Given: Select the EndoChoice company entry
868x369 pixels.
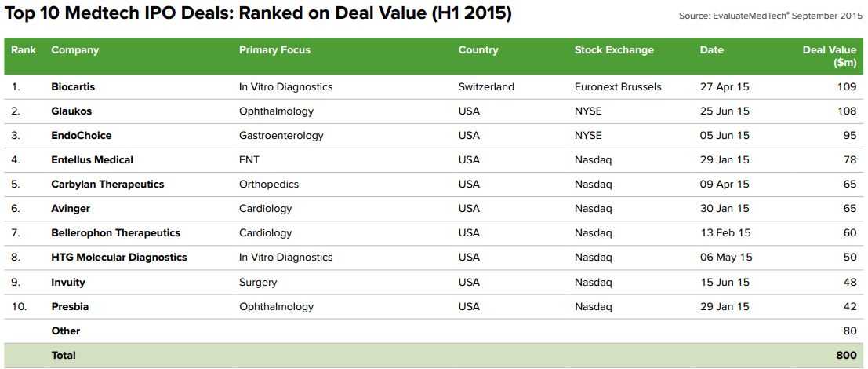Looking at the screenshot, I should [82, 136].
